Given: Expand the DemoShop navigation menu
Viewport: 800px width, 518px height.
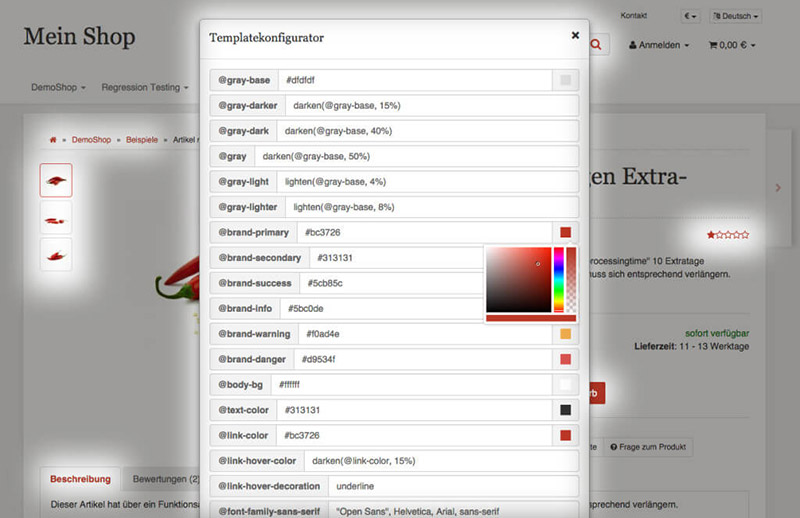Looking at the screenshot, I should (x=56, y=88).
